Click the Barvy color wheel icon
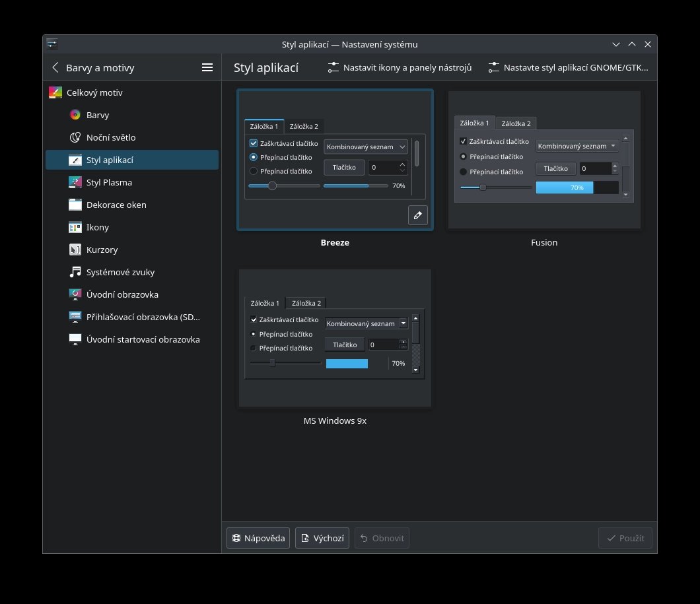This screenshot has width=700, height=604. 75,115
